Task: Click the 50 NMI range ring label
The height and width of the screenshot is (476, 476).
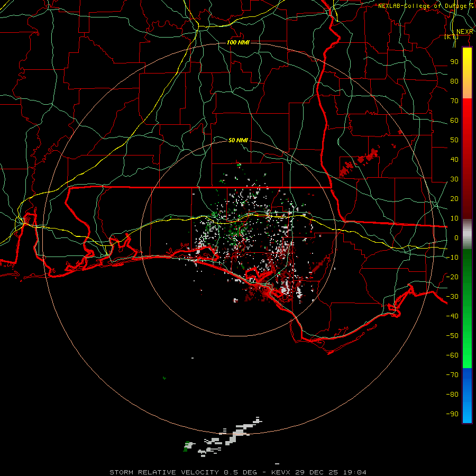Action: click(238, 140)
